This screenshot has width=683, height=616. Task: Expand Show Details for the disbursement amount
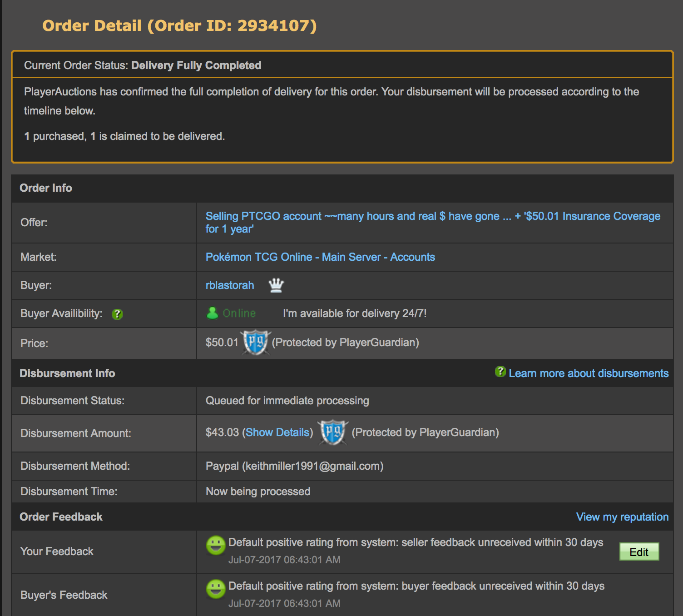coord(277,432)
